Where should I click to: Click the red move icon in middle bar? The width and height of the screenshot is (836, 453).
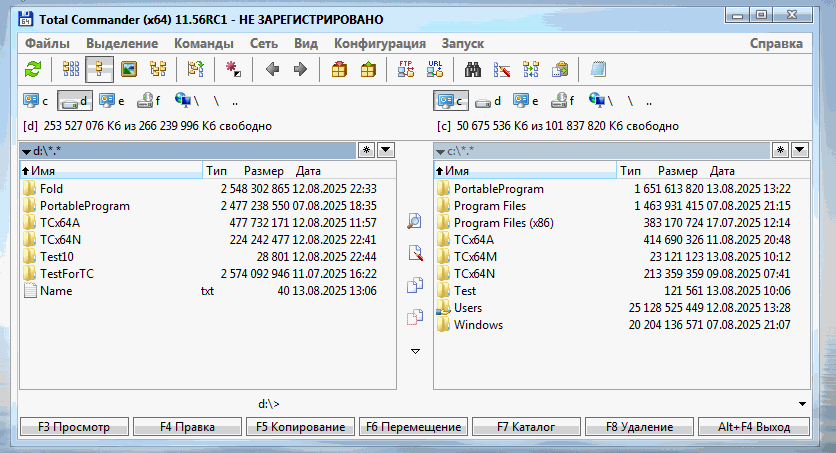pos(415,317)
